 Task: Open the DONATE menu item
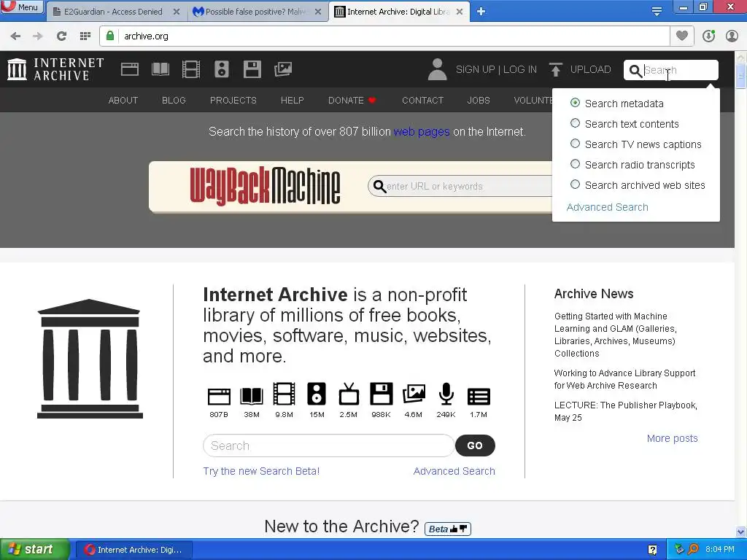(352, 101)
